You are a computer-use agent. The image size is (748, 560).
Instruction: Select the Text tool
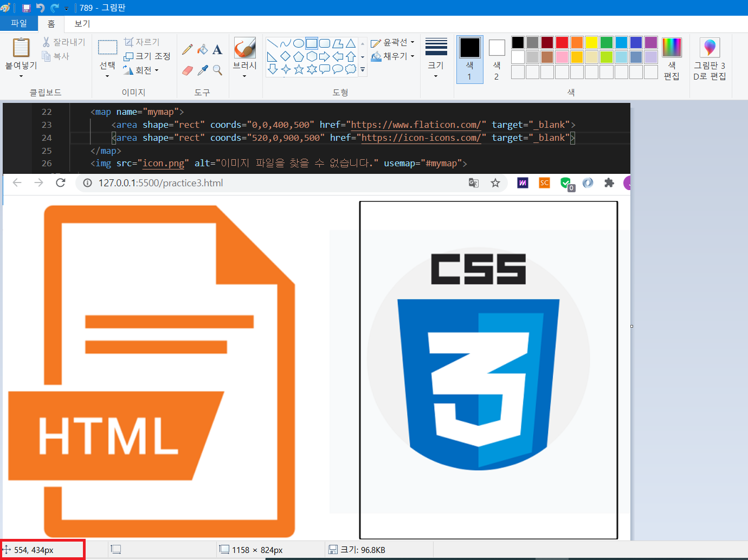pos(217,50)
